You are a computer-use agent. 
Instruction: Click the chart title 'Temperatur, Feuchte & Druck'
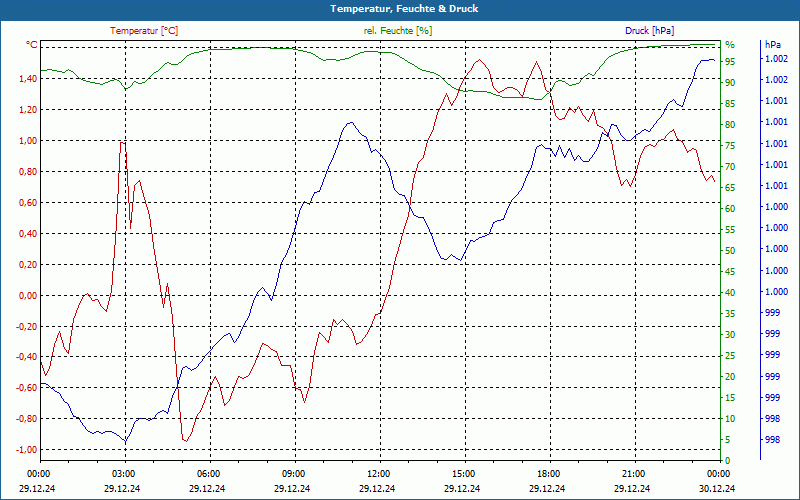tap(404, 9)
